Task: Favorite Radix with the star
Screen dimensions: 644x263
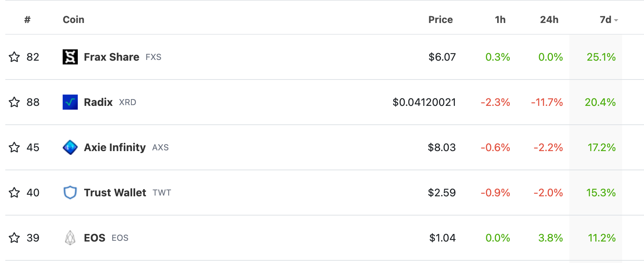Action: point(14,102)
